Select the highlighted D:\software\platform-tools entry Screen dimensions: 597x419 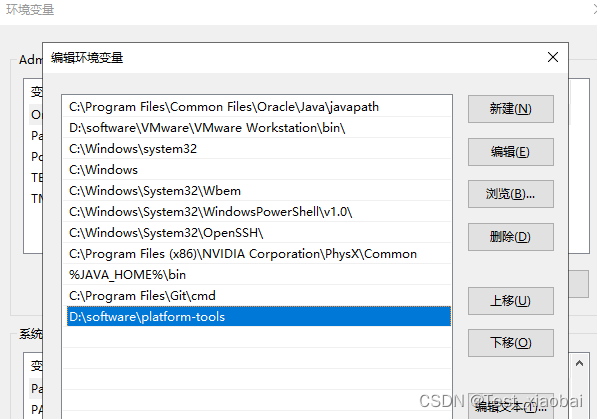click(259, 317)
